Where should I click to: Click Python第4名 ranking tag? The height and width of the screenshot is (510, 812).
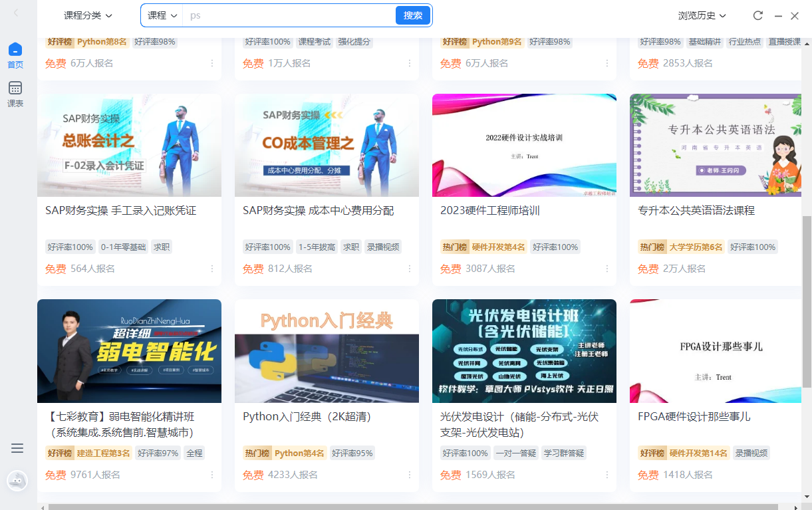point(299,453)
